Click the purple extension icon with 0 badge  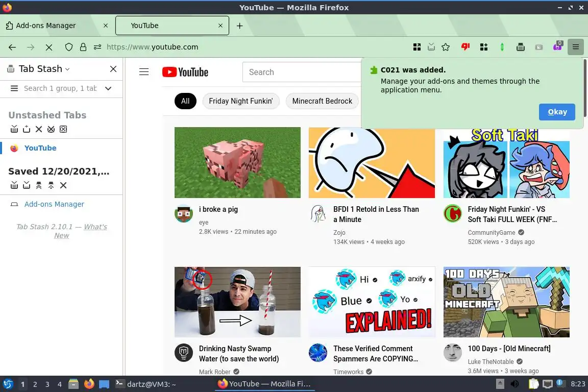(557, 46)
